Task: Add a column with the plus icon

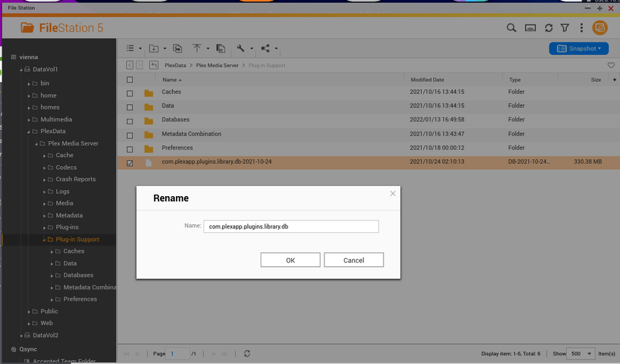Action: coord(615,79)
